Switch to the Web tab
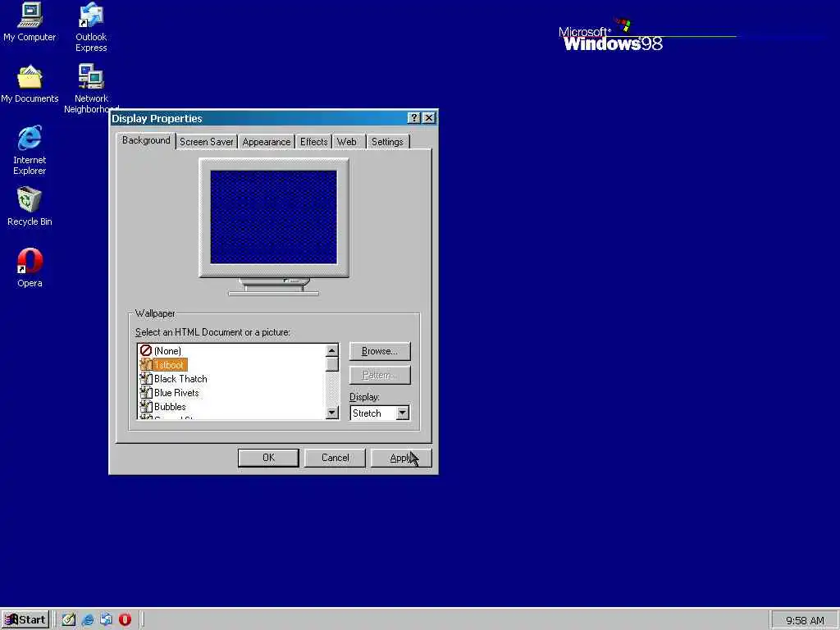The image size is (840, 630). coord(347,142)
